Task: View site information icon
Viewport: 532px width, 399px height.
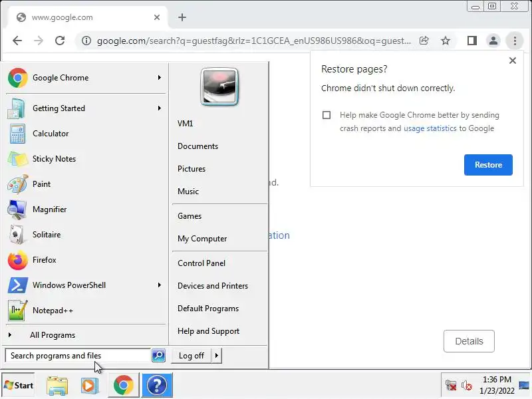Action: coord(86,41)
